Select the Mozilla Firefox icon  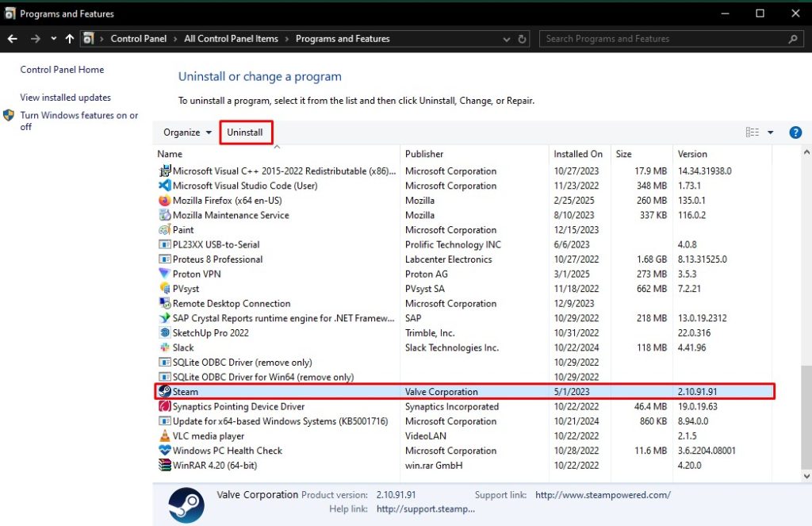point(165,200)
